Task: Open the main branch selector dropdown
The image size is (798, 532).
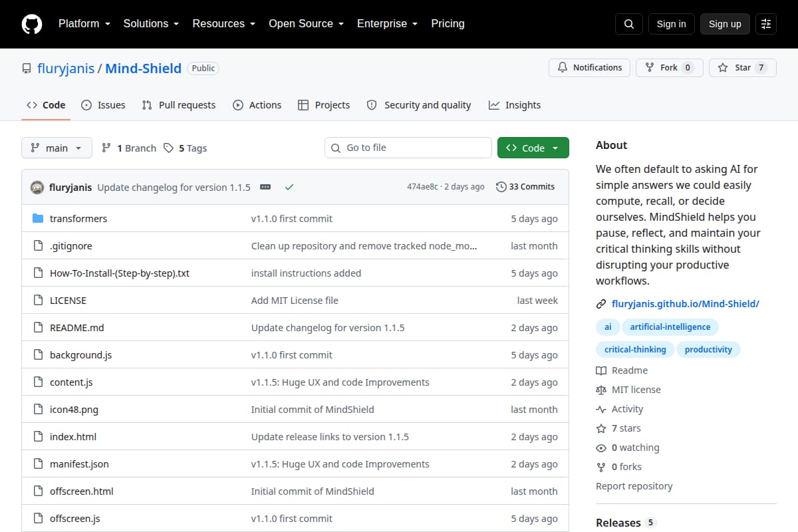Action: 57,148
